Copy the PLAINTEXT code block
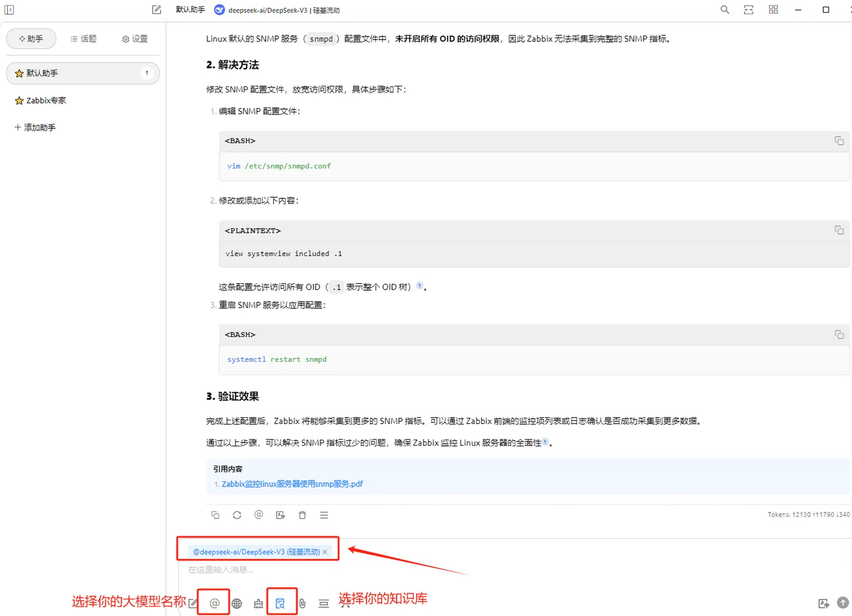 (839, 230)
